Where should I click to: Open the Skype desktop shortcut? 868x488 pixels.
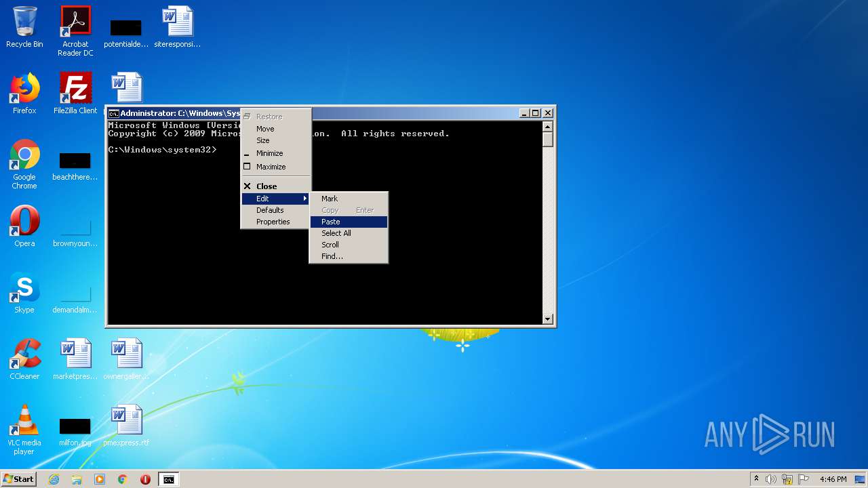[x=24, y=293]
